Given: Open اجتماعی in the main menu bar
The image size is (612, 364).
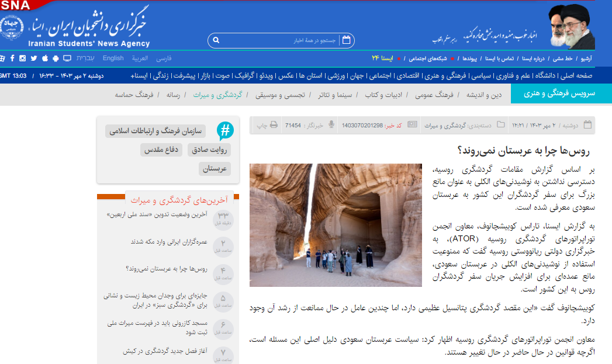Looking at the screenshot, I should click(380, 76).
